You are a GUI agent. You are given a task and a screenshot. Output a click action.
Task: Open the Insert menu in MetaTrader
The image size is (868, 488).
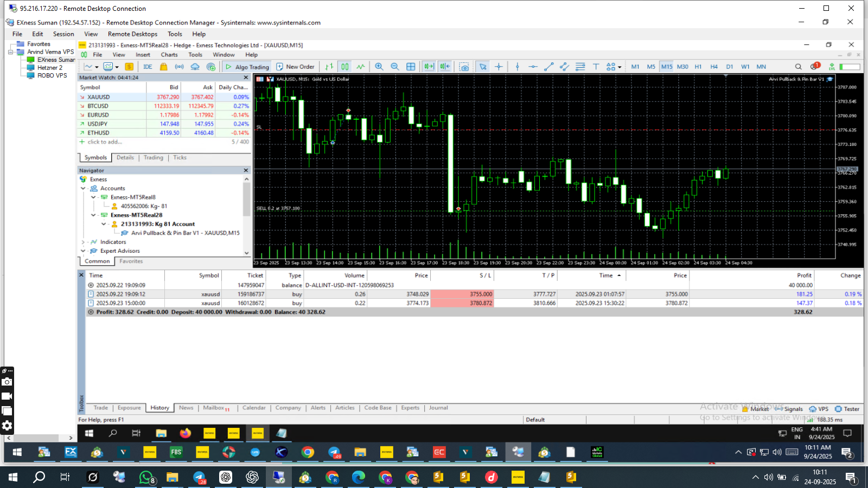click(143, 55)
